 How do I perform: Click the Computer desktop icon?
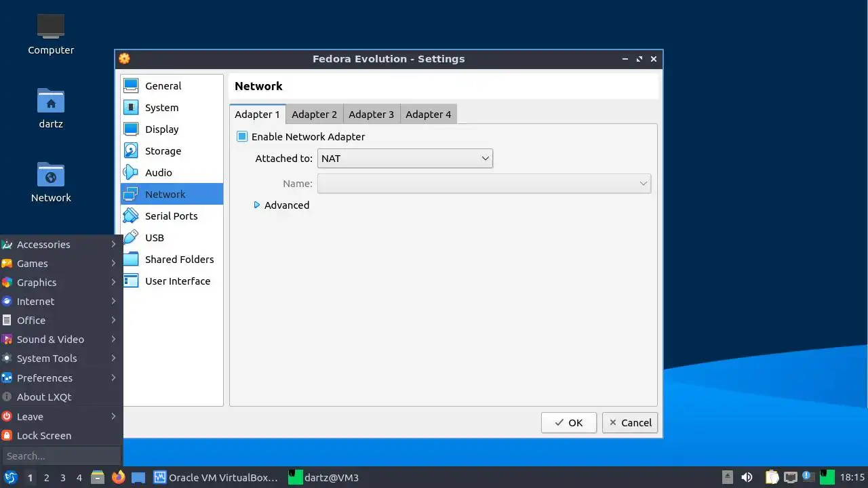click(x=51, y=34)
